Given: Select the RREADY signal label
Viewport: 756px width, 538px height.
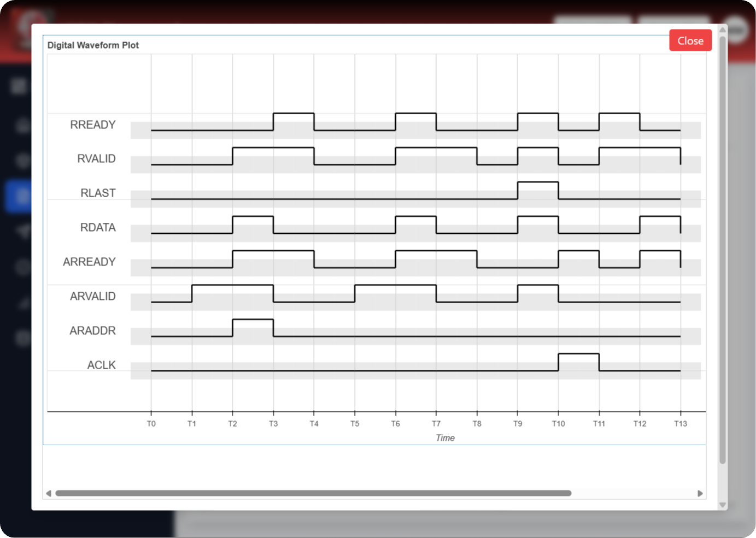Looking at the screenshot, I should pos(93,125).
